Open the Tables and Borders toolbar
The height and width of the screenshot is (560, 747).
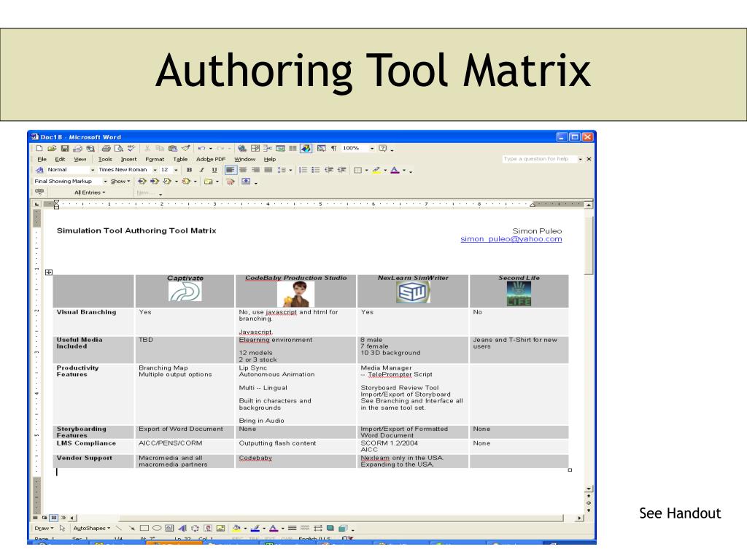pos(255,149)
